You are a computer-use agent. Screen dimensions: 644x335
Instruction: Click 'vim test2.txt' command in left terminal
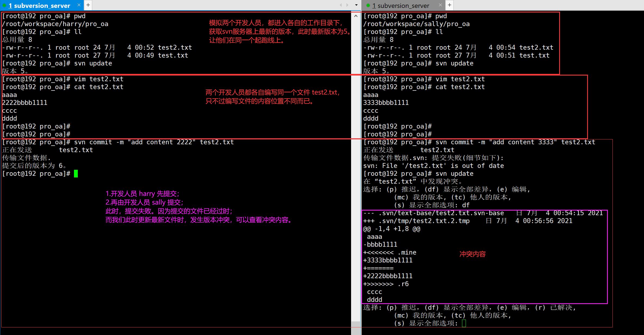[99, 79]
